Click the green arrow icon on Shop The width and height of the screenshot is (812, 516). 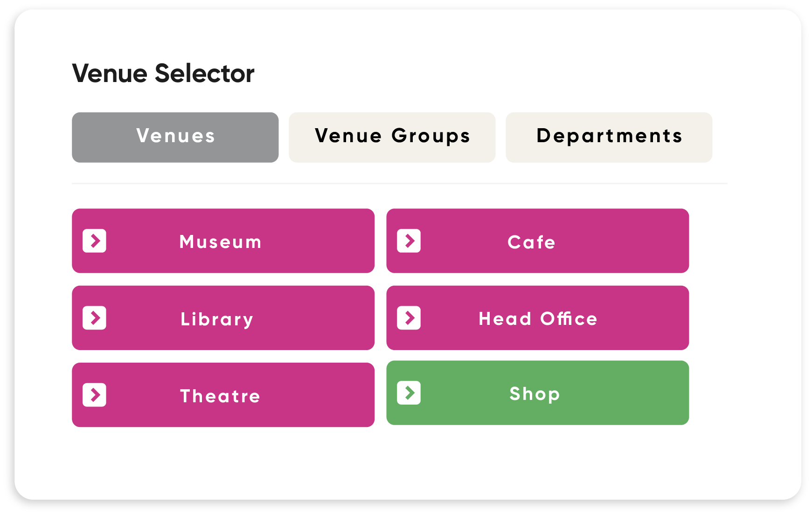click(409, 392)
